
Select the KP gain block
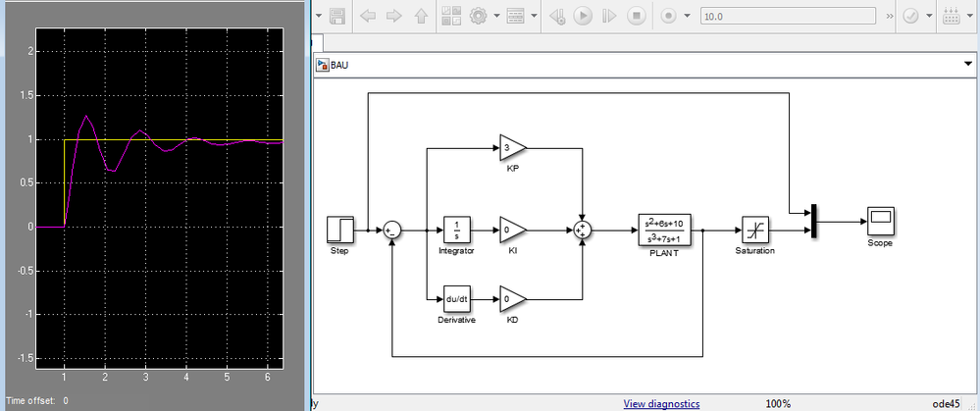513,147
